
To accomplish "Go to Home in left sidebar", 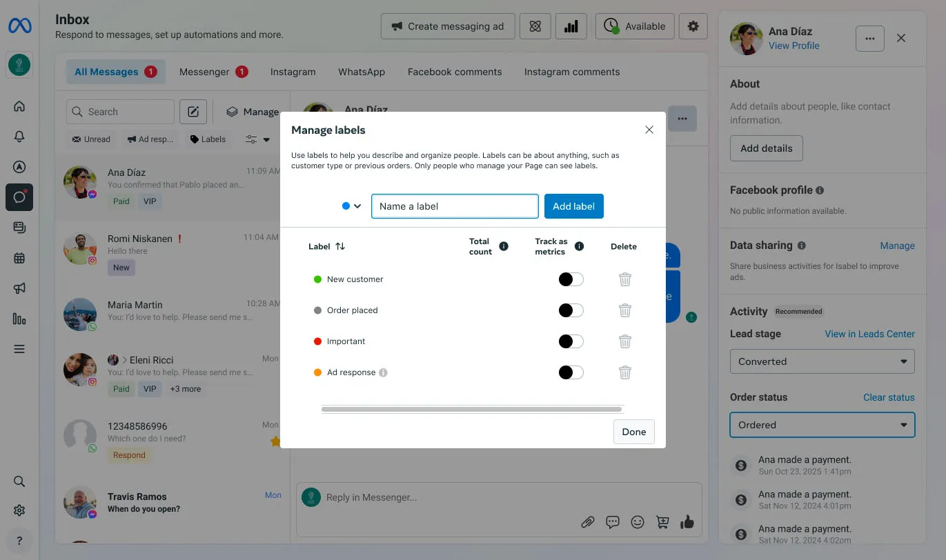I will [x=19, y=106].
